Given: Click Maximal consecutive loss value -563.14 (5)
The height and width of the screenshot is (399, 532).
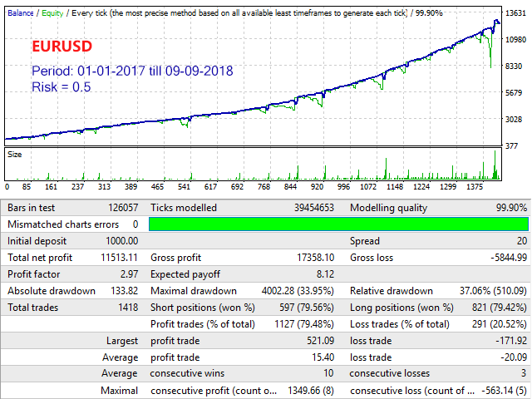Looking at the screenshot, I should (505, 391).
